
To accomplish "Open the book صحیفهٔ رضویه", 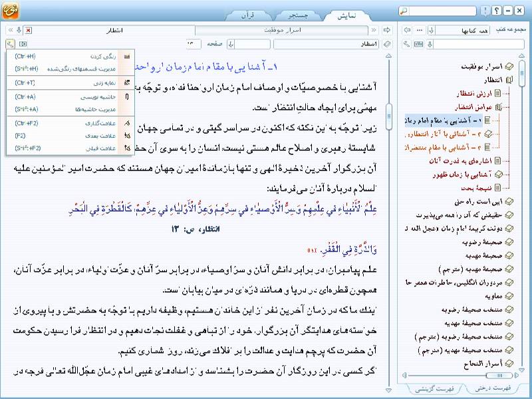I will click(482, 242).
